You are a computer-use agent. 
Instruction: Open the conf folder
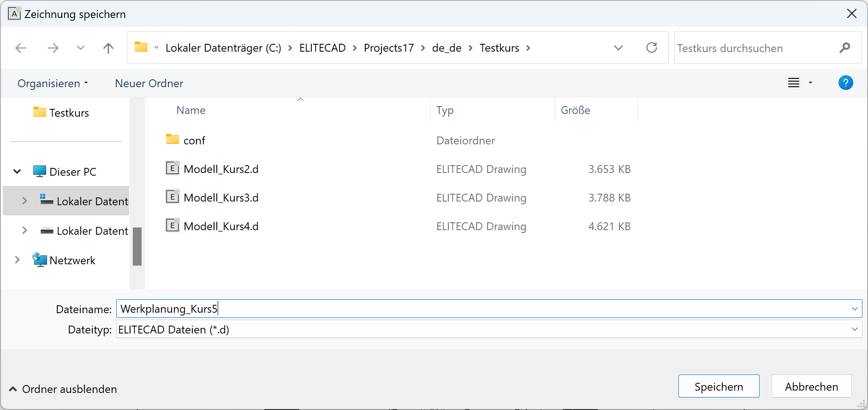click(x=194, y=141)
